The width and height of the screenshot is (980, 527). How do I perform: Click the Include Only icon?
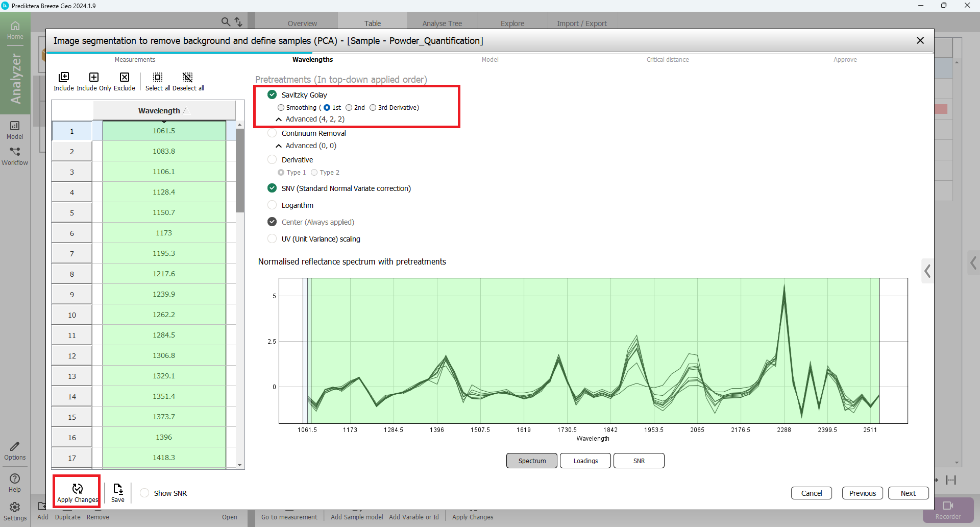94,78
